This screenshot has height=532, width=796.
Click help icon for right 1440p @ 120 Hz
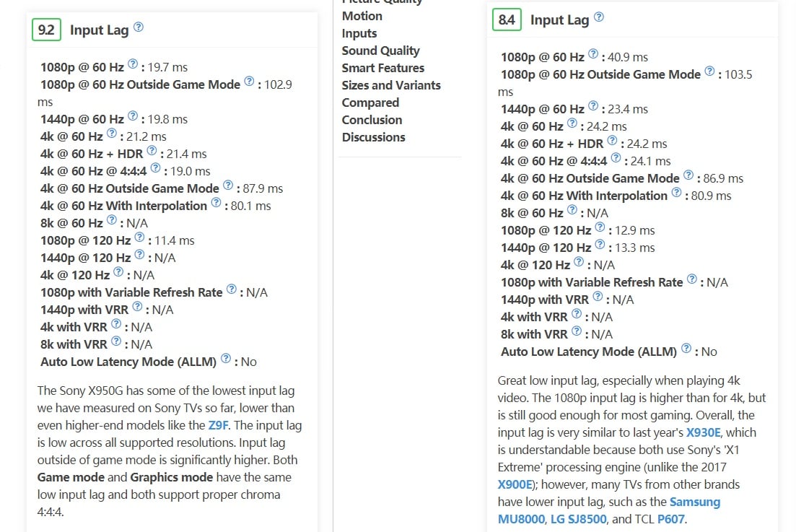[600, 245]
